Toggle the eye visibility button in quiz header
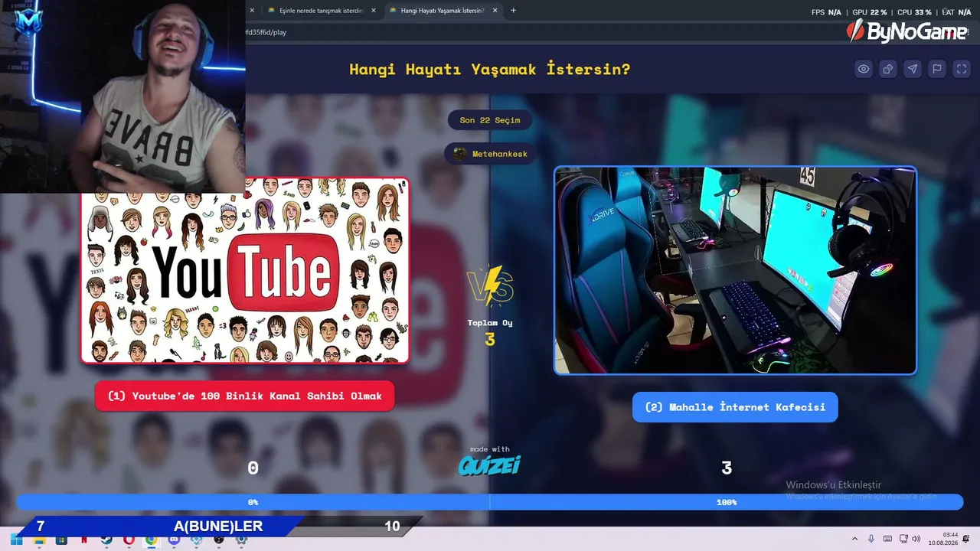Screen dimensions: 980x551 point(864,69)
